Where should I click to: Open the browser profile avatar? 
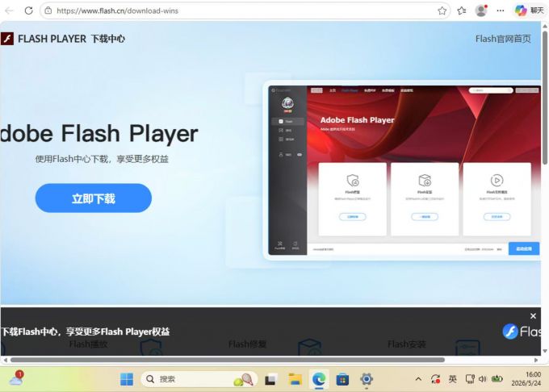(x=481, y=10)
